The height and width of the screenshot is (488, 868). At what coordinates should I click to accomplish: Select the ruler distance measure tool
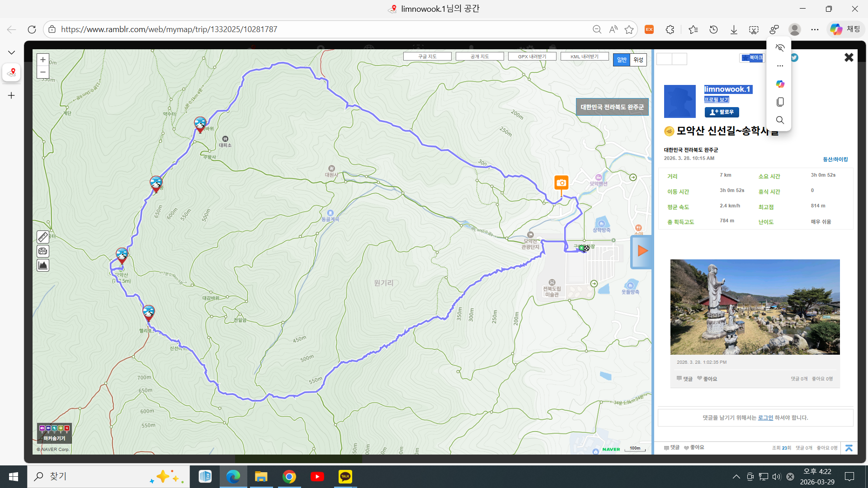click(43, 237)
